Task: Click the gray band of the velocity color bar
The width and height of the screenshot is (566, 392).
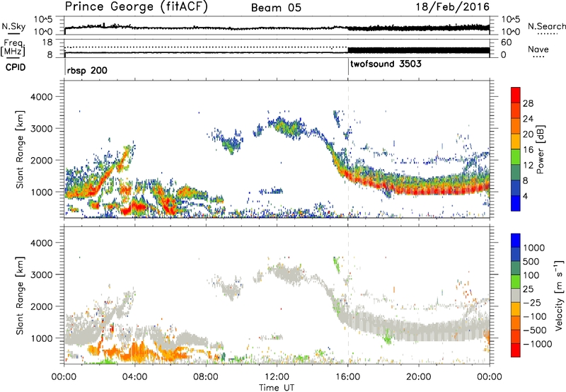Action: 516,296
